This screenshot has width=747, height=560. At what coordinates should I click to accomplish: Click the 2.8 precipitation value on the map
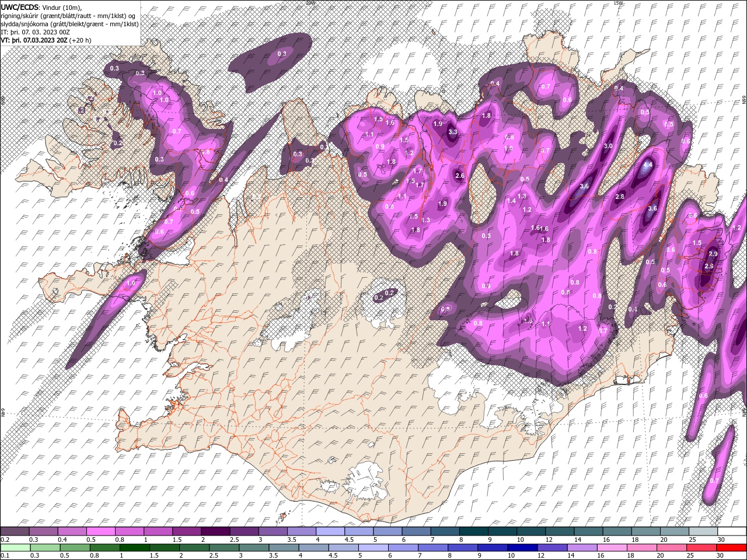coord(620,197)
